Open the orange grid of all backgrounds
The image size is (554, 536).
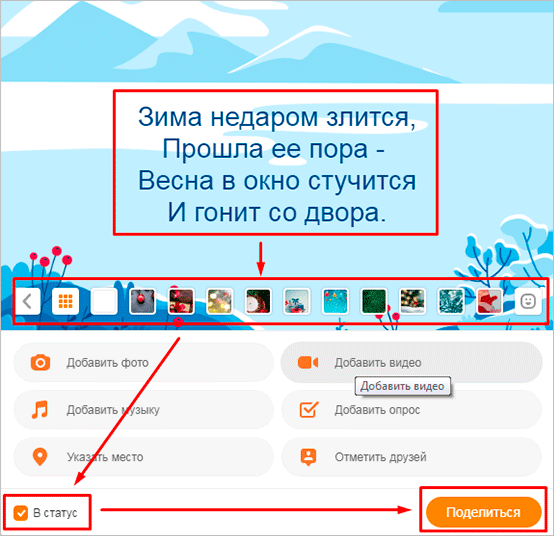tap(65, 301)
